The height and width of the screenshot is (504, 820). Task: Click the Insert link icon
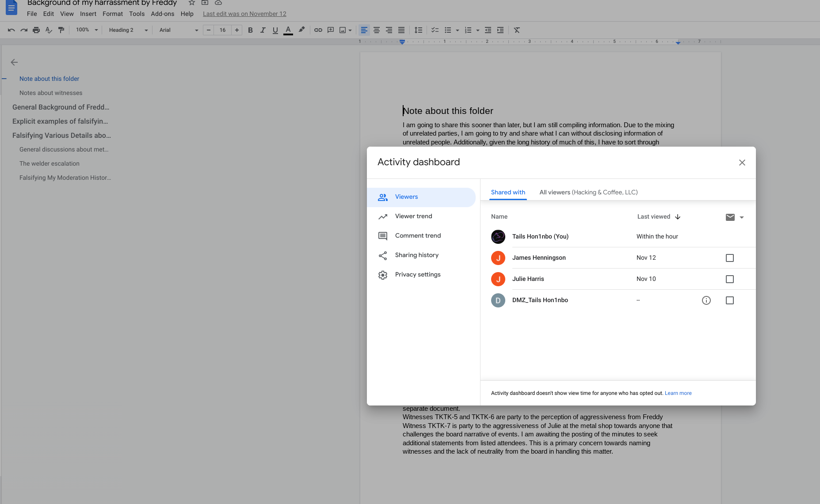pyautogui.click(x=318, y=30)
